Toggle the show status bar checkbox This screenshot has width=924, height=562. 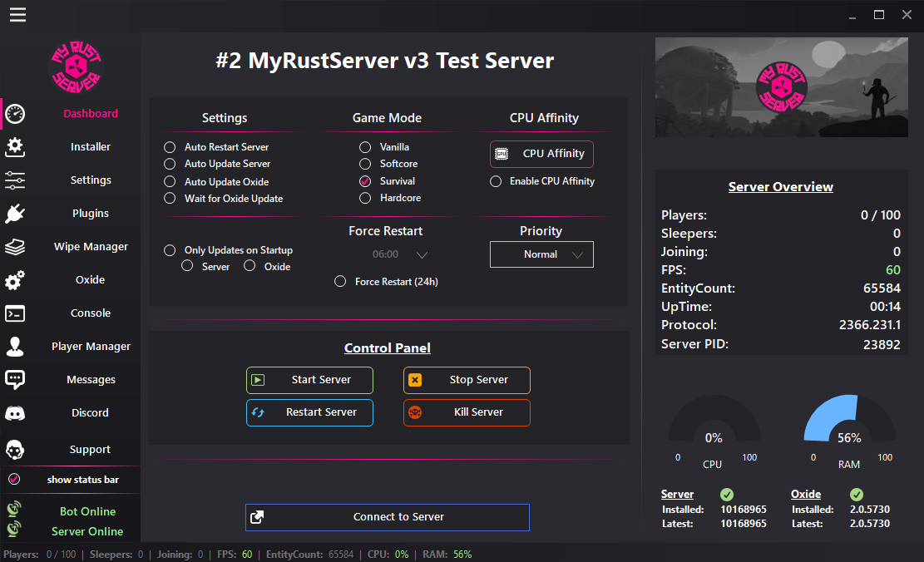tap(14, 480)
